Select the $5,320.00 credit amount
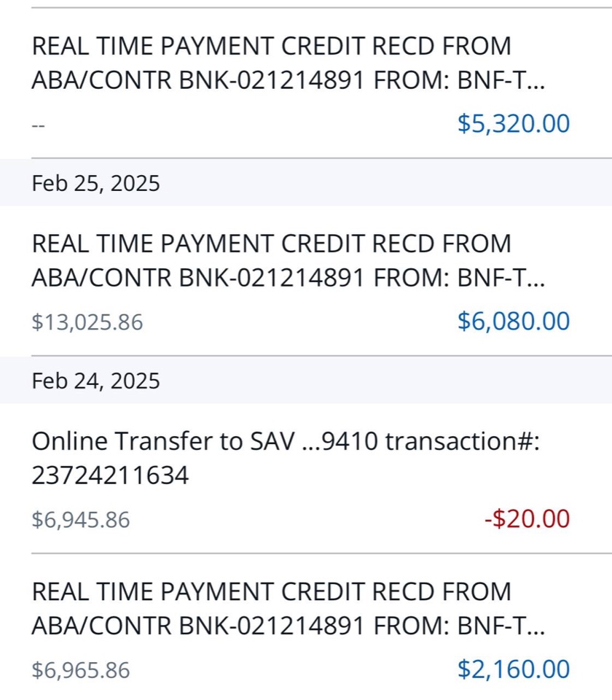612x700 pixels. (514, 124)
